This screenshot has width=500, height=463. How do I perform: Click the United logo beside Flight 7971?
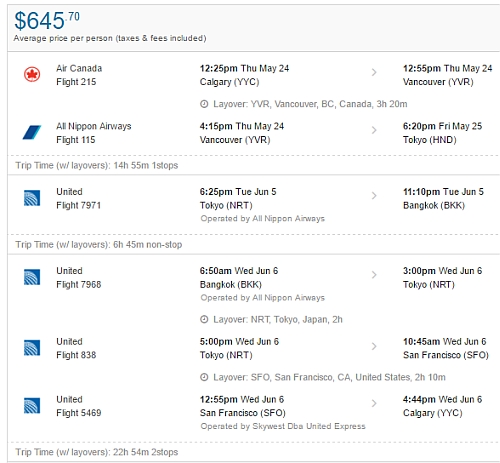32,198
